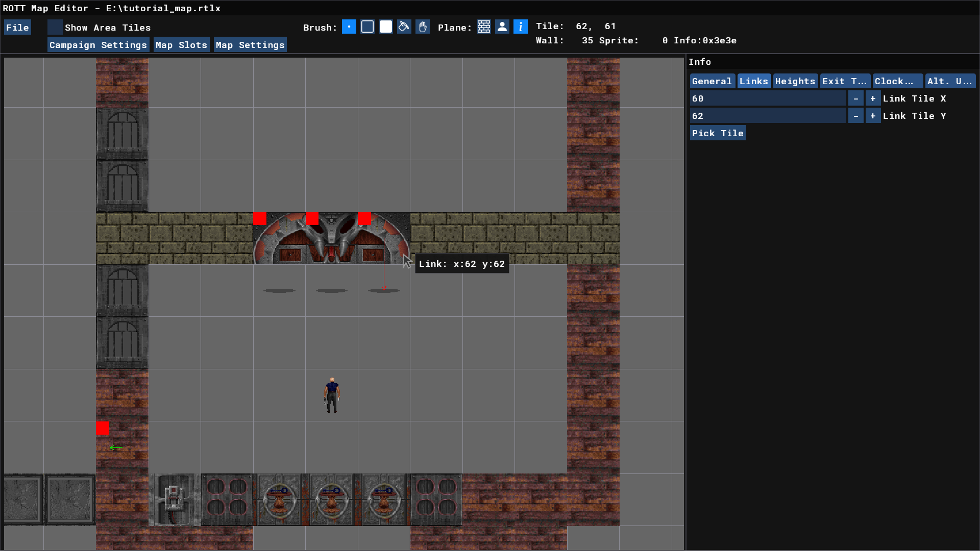This screenshot has height=551, width=980.
Task: Click the Pick Tile button
Action: [718, 133]
